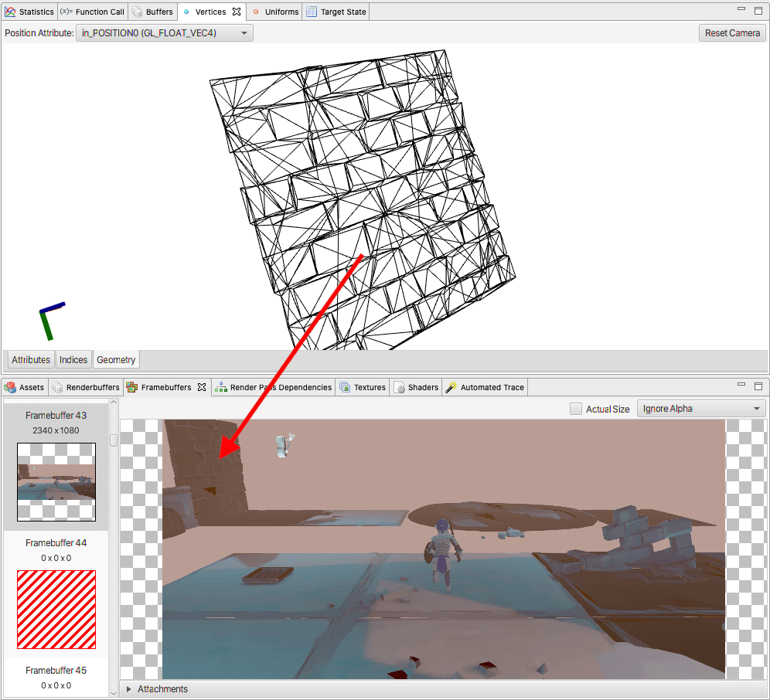This screenshot has height=700, width=770.
Task: Open Render Pass Dependencies tab
Action: [274, 387]
